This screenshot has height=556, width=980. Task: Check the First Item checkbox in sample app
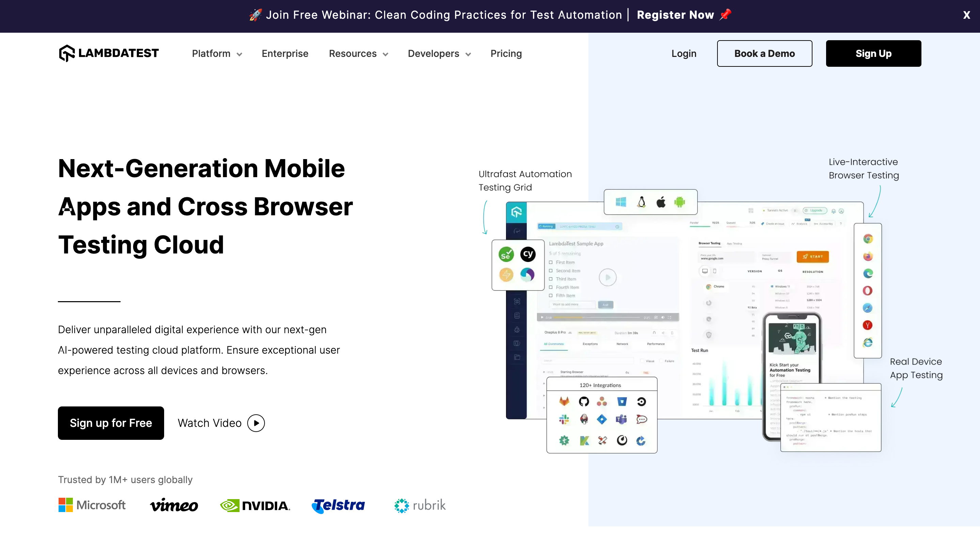click(551, 262)
